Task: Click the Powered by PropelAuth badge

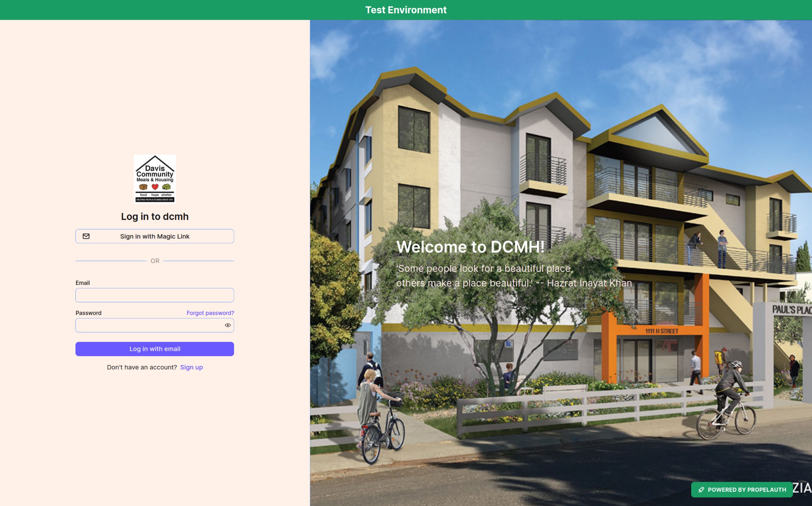Action: pyautogui.click(x=742, y=490)
